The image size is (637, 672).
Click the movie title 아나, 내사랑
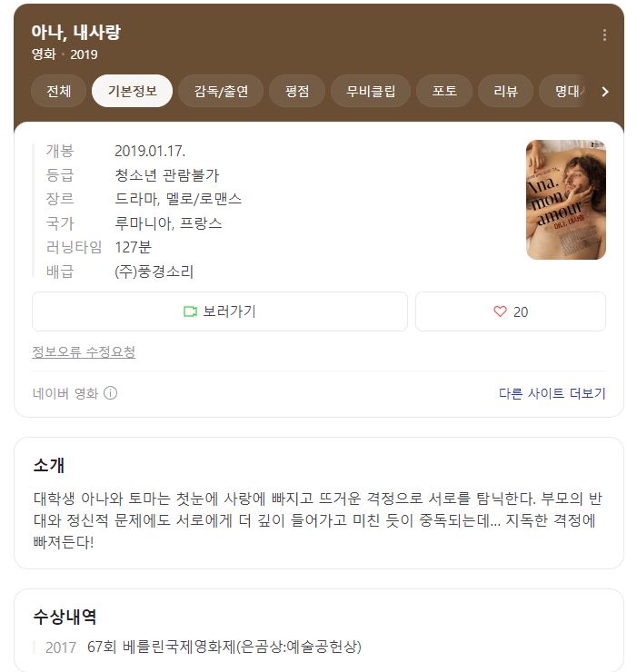pos(76,32)
